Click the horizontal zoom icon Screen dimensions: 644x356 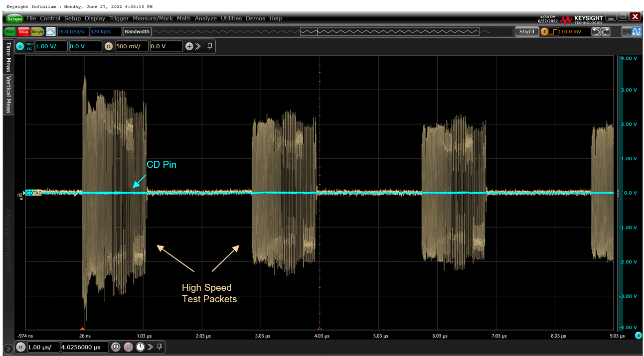coord(116,347)
